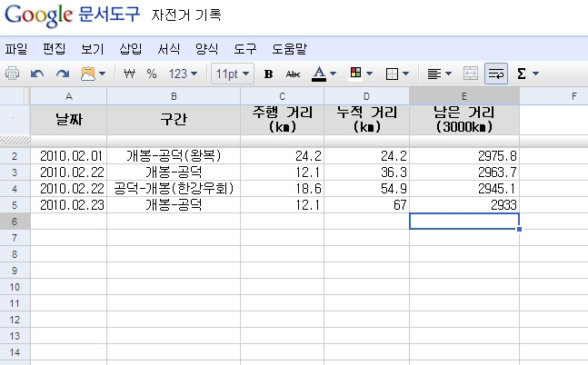Expand the borders dropdown arrow
Screen dimensions: 588x365
coord(405,74)
